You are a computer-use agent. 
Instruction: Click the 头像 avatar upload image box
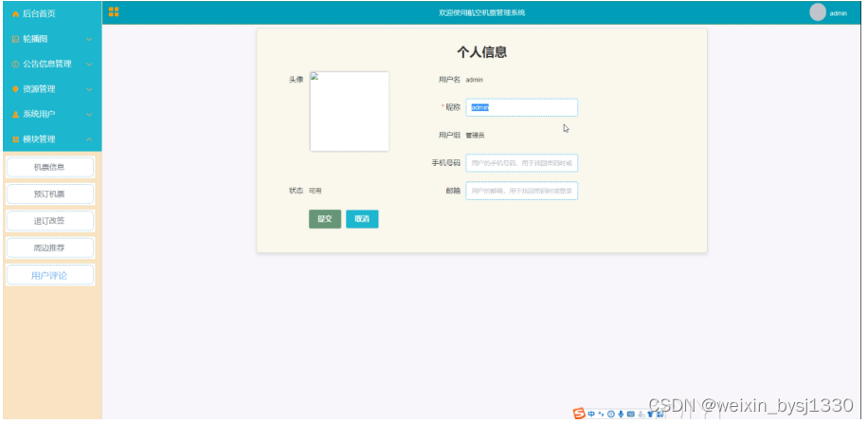(x=350, y=111)
